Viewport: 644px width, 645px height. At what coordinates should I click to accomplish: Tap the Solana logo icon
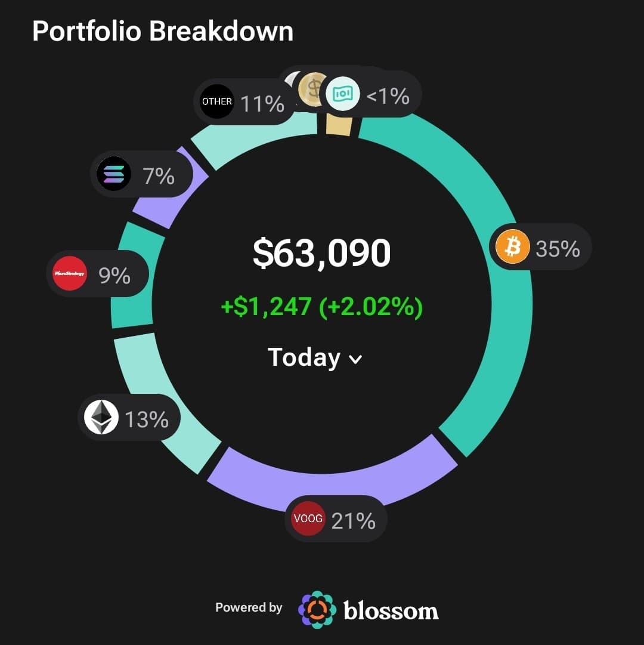tap(114, 174)
